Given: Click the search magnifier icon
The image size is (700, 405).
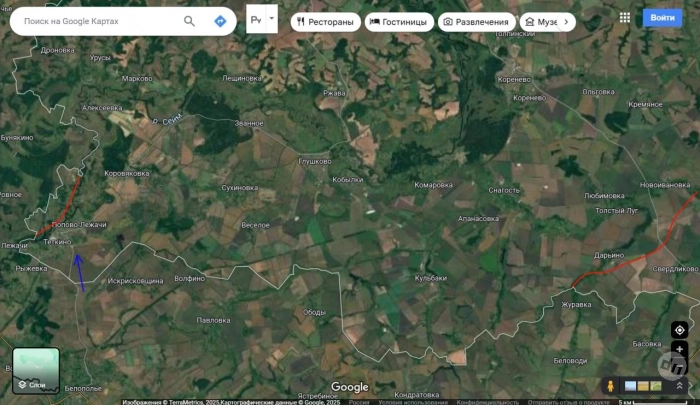Looking at the screenshot, I should (x=189, y=21).
